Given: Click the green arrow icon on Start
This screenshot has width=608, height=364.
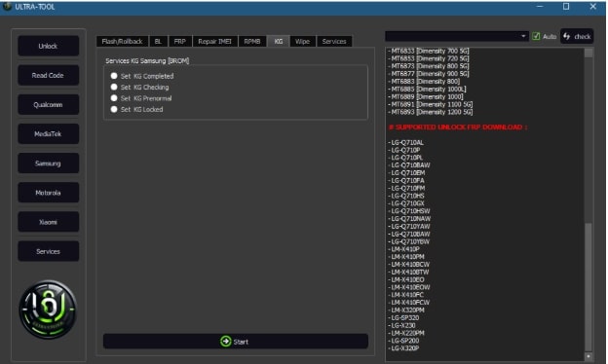Looking at the screenshot, I should 226,342.
